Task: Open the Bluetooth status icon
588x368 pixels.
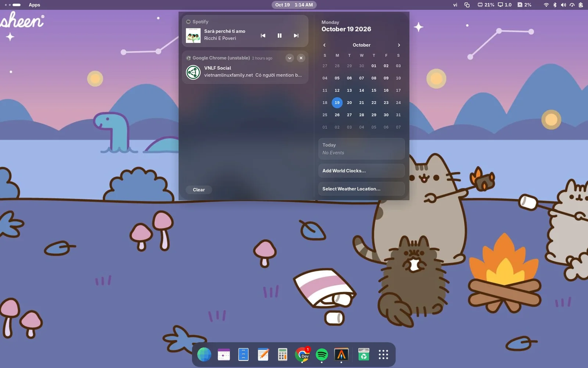Action: coord(555,5)
